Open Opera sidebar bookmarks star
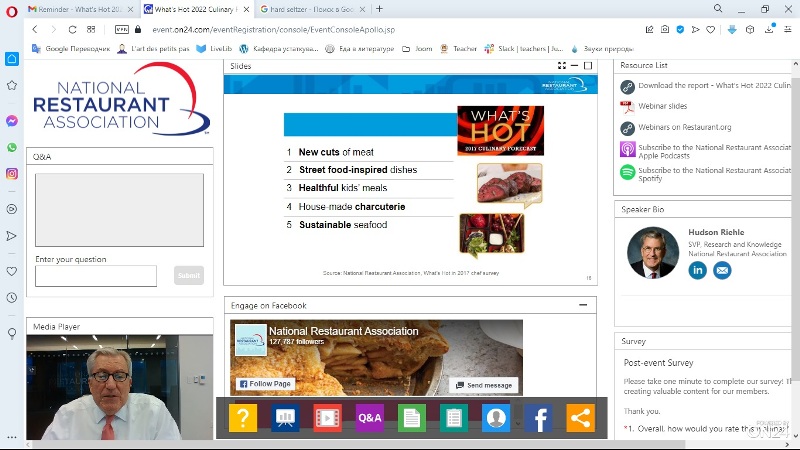This screenshot has height=450, width=800. [x=12, y=85]
